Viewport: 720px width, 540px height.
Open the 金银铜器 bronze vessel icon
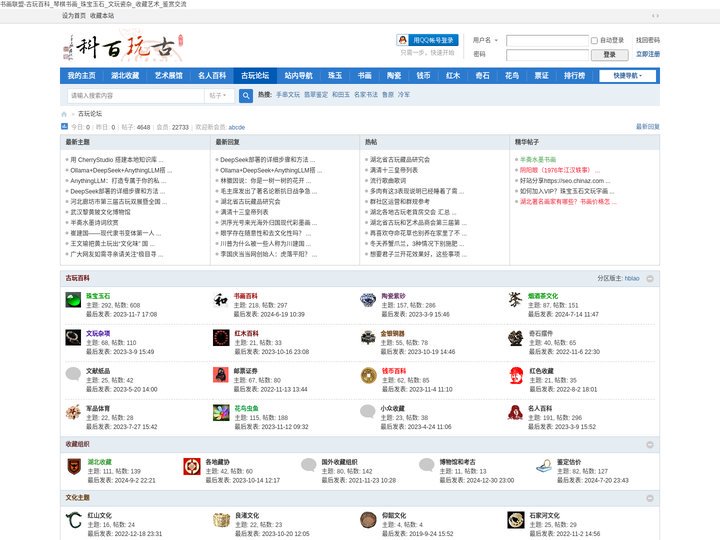pyautogui.click(x=368, y=338)
